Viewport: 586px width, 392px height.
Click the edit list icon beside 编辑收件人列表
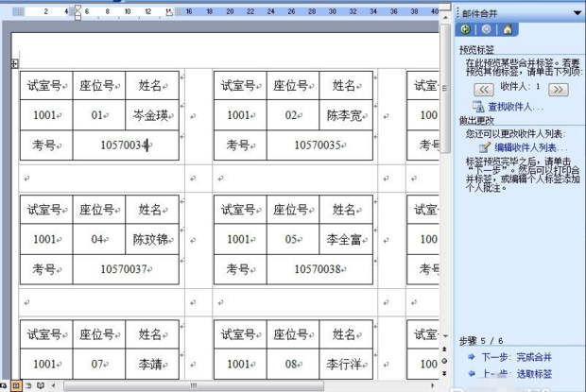click(x=484, y=147)
